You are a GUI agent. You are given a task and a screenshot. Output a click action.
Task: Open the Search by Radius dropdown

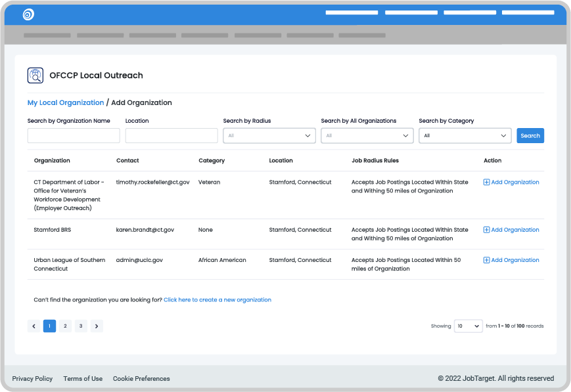[x=269, y=136]
